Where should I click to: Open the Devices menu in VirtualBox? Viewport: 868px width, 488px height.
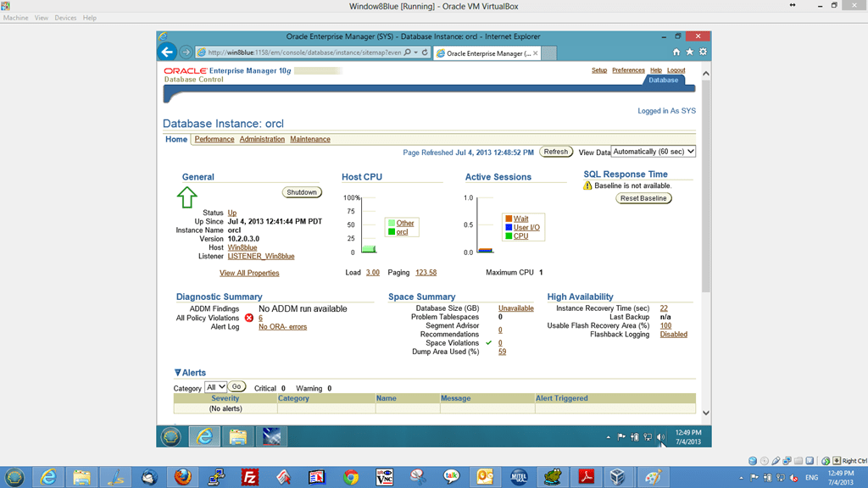coord(65,18)
